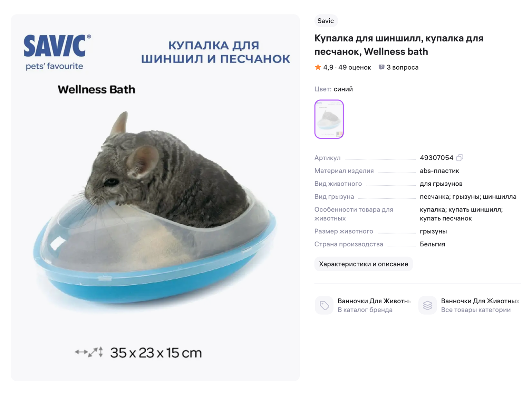The width and height of the screenshot is (532, 402).
Task: Open Характеристики и описание
Action: pyautogui.click(x=363, y=264)
